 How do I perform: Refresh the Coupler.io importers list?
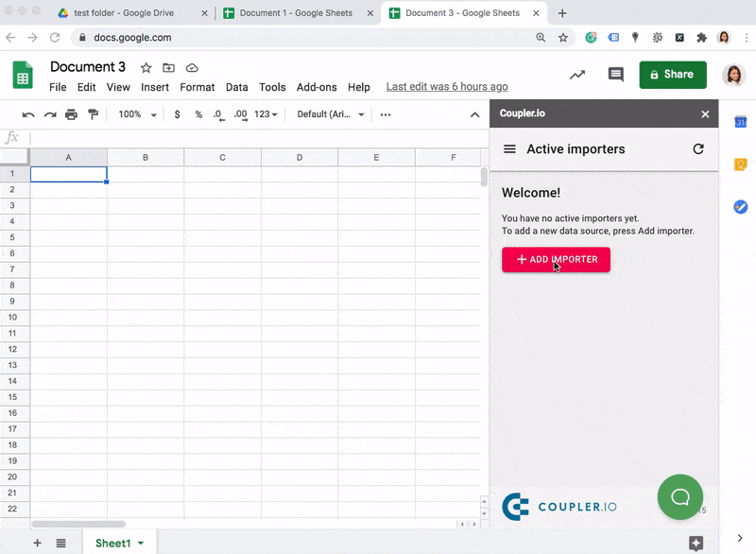tap(698, 148)
